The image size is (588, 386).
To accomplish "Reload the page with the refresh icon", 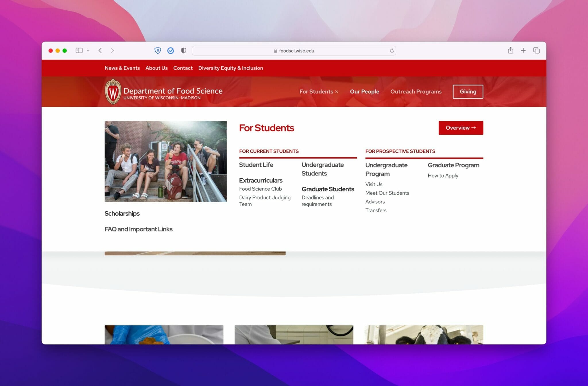I will [x=392, y=50].
